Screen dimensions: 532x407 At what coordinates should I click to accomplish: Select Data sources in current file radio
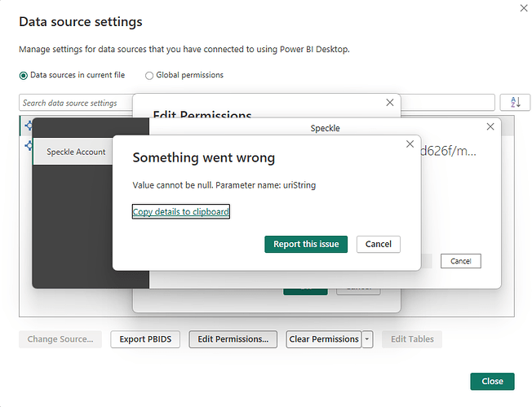[24, 75]
